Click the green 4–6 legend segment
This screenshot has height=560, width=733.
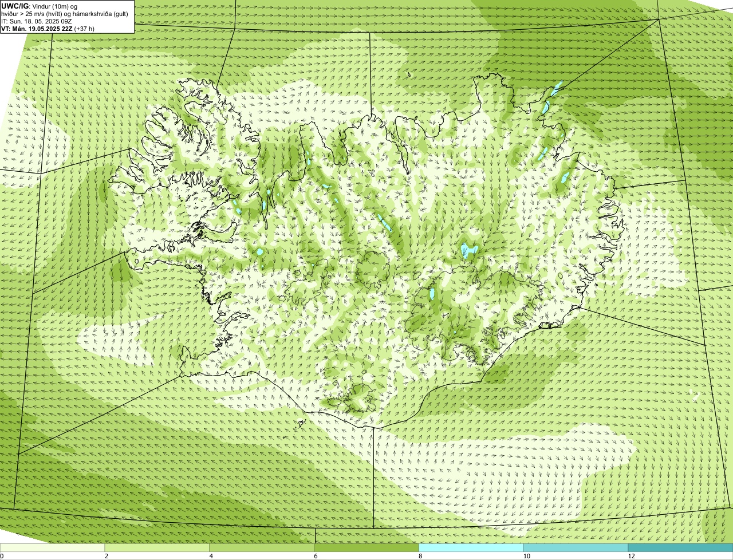click(262, 547)
